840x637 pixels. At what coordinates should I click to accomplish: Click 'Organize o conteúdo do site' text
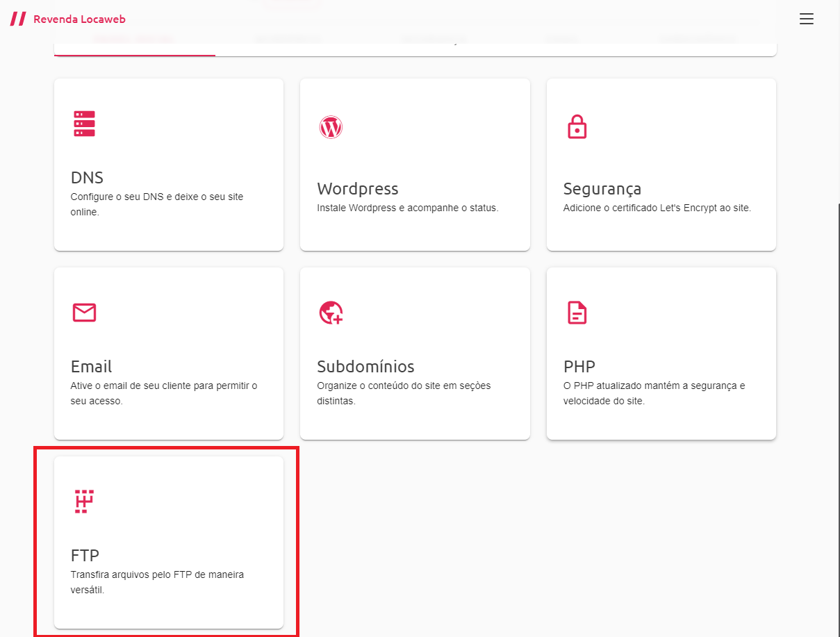pyautogui.click(x=404, y=393)
